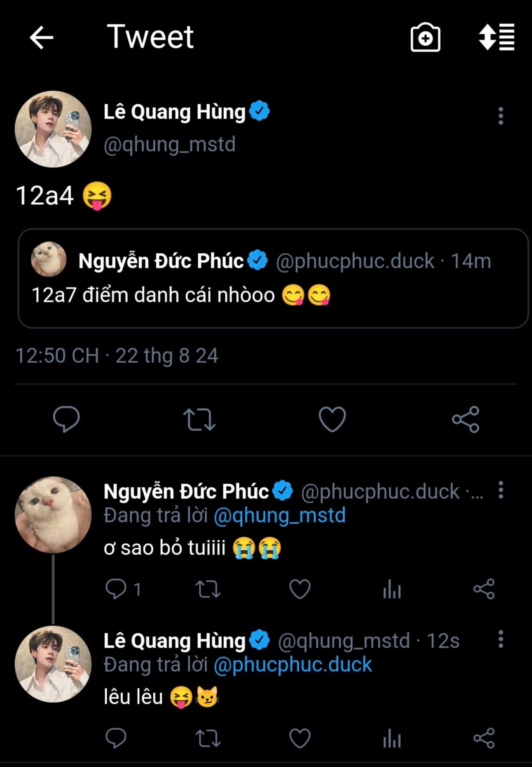Like the 'lêu lêu' reply

(300, 738)
